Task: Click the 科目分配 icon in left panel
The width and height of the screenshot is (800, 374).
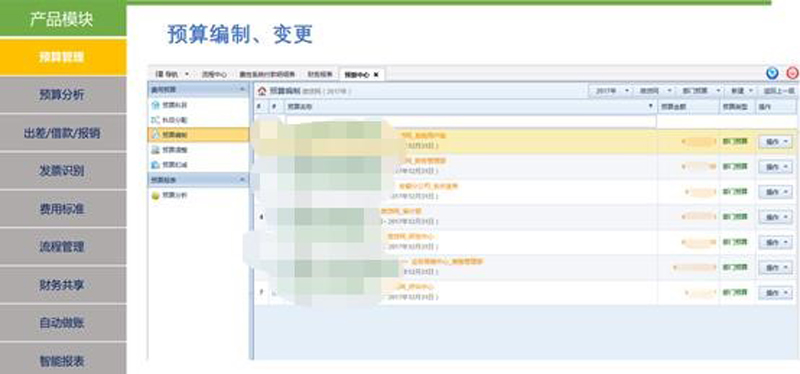Action: click(156, 120)
